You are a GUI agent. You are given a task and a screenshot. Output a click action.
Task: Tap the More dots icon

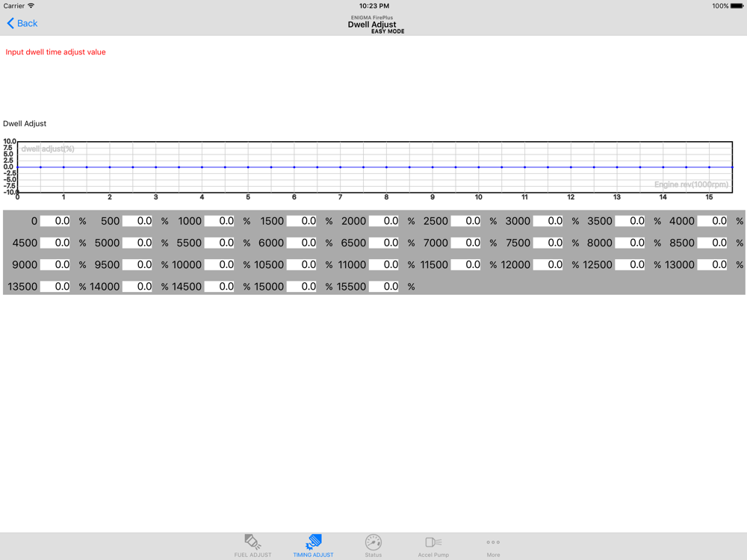point(493,542)
